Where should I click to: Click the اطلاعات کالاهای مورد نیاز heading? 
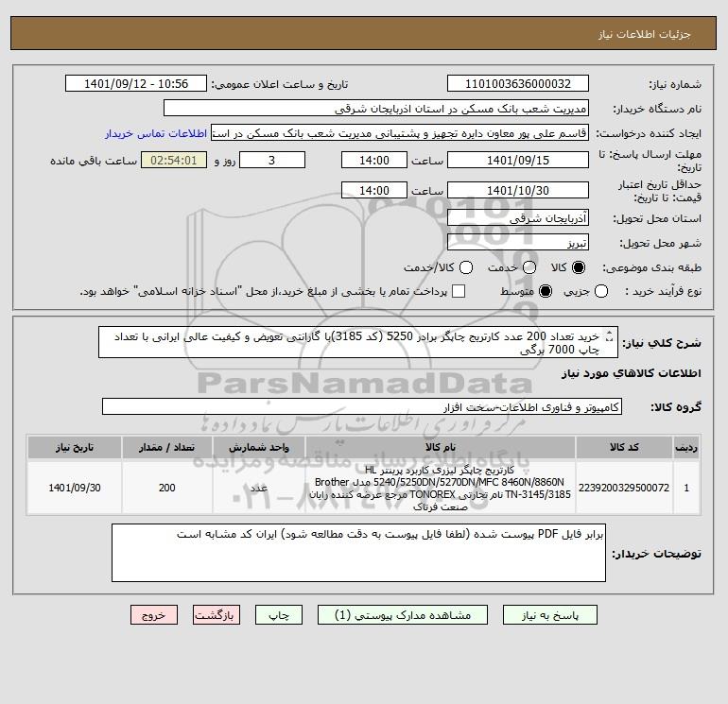[632, 373]
